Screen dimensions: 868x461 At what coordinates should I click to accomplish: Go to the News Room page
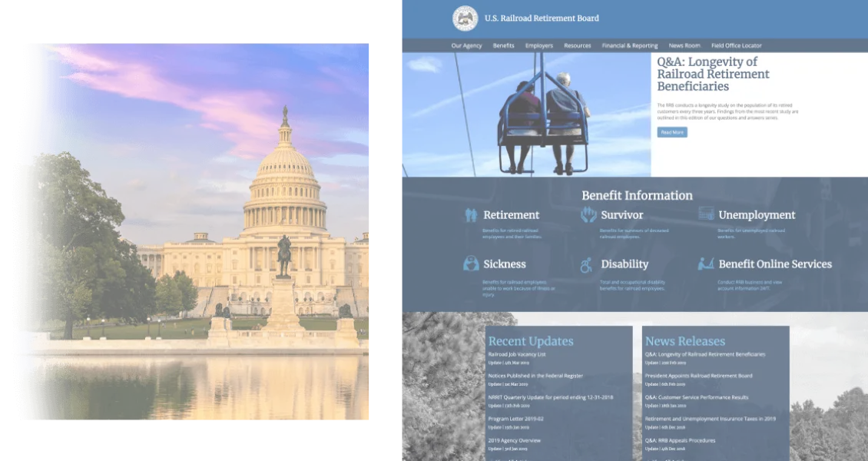click(x=684, y=45)
